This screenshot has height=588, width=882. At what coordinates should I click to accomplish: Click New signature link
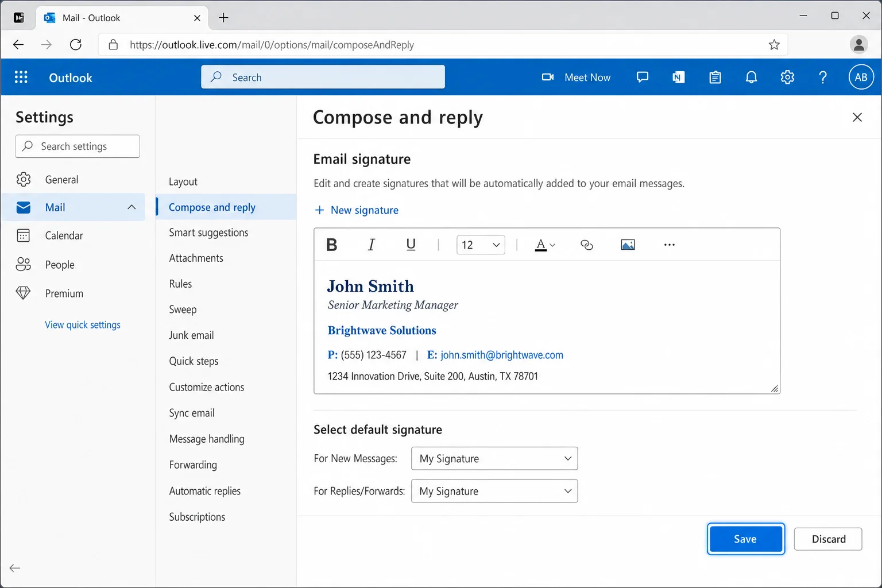tap(357, 210)
